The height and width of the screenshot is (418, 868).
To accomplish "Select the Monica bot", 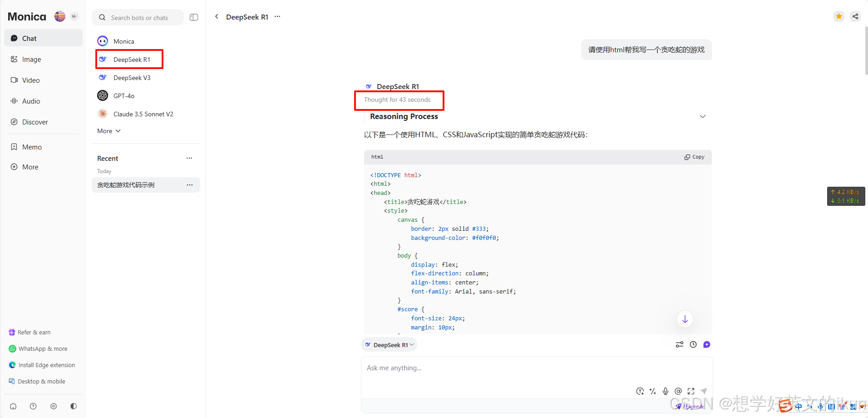I will coord(146,41).
